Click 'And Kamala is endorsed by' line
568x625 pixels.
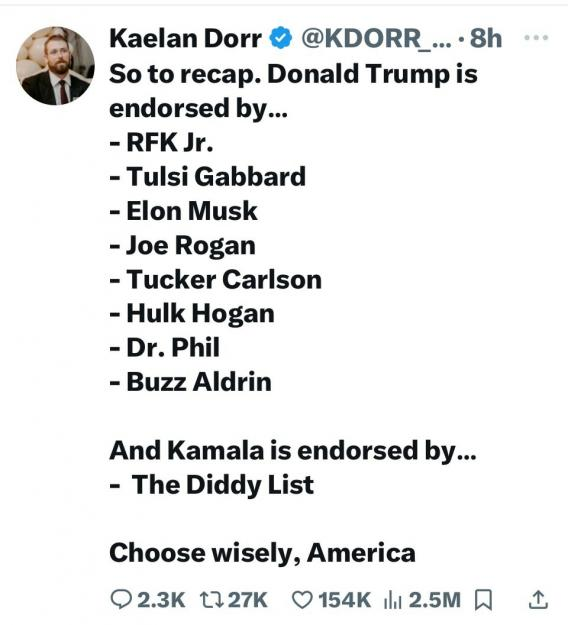(x=293, y=451)
